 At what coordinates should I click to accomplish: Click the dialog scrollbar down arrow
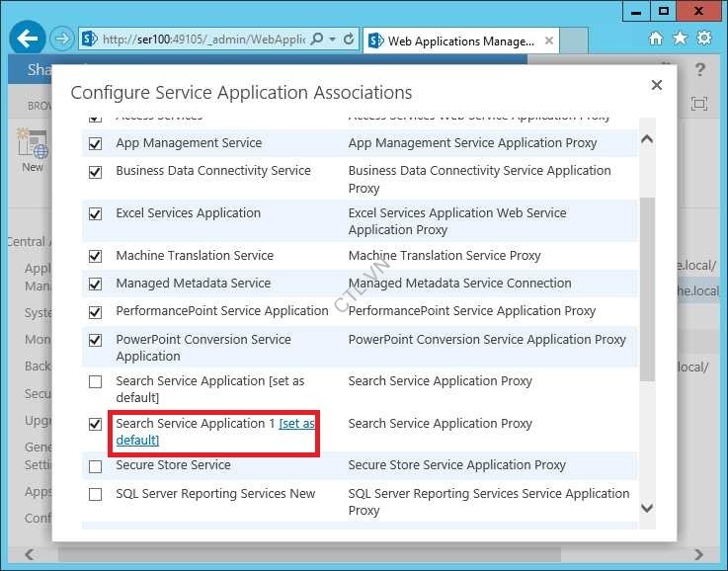[x=647, y=508]
